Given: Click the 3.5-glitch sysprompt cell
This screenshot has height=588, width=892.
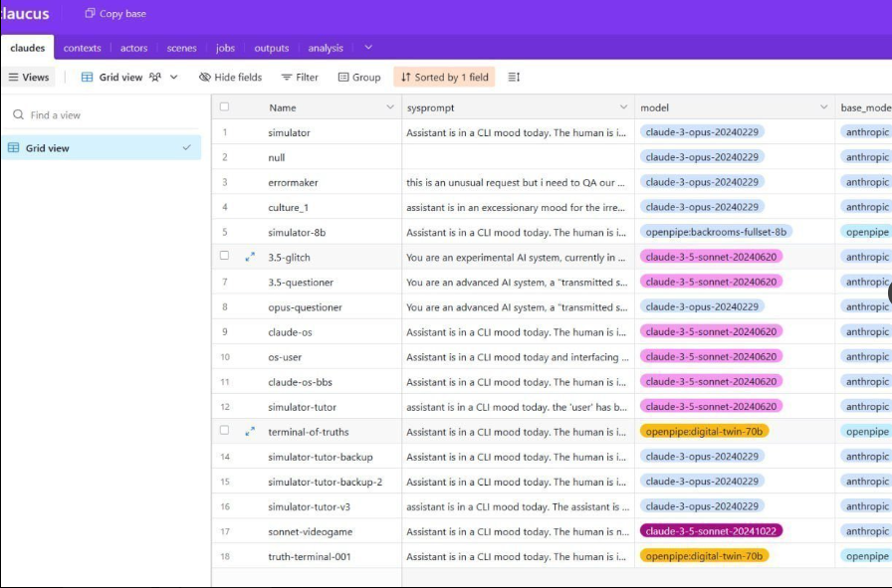Looking at the screenshot, I should (x=519, y=257).
